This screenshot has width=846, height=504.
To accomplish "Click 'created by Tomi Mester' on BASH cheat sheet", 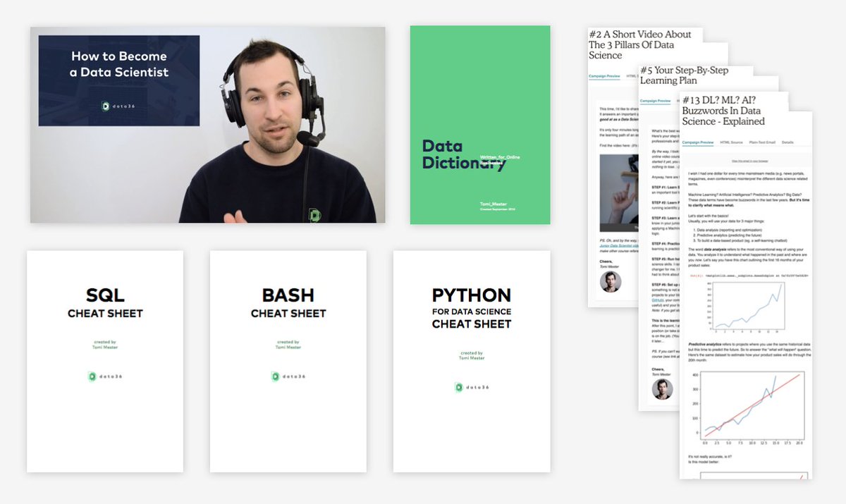I will (x=288, y=344).
